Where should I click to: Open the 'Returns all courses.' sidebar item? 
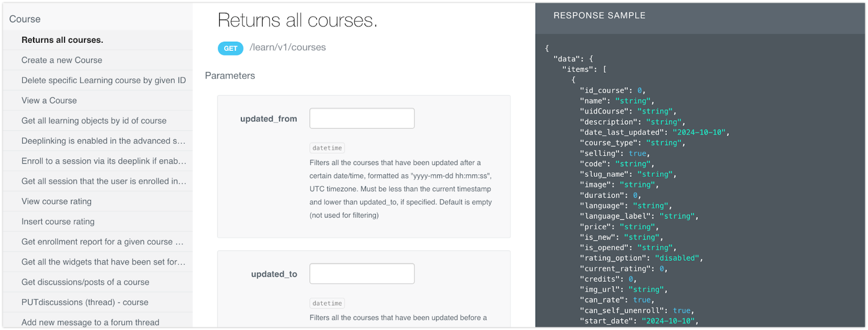[x=62, y=40]
